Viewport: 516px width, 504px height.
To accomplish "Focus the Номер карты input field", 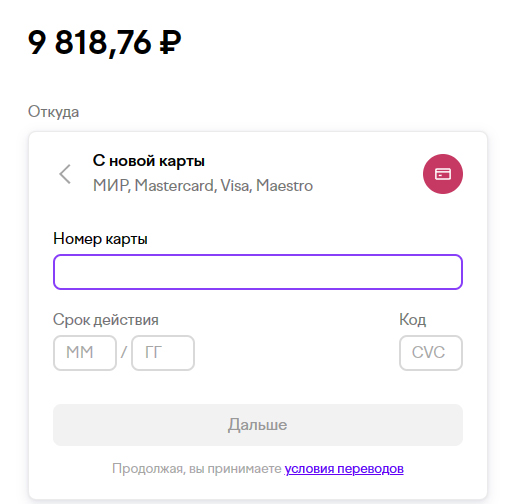I will 258,272.
